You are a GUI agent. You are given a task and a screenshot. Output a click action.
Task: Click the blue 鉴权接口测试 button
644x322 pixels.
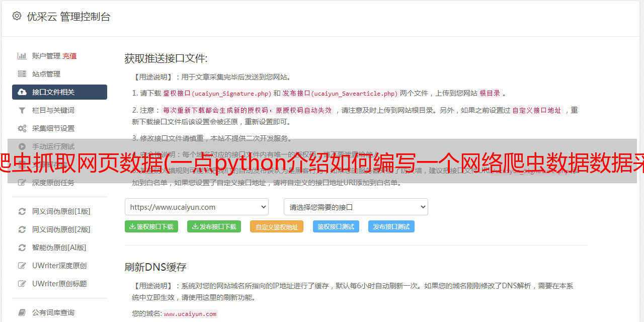(x=336, y=226)
